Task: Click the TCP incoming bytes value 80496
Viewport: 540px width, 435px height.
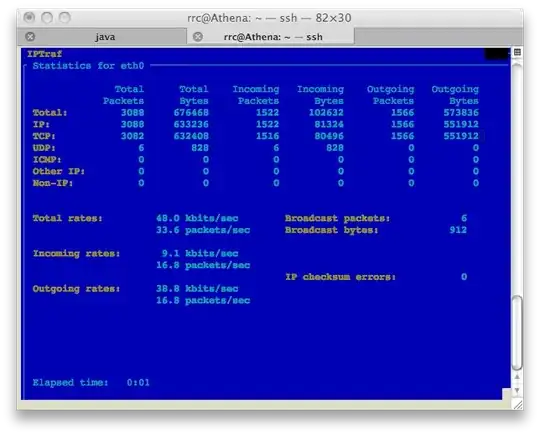Action: tap(329, 136)
